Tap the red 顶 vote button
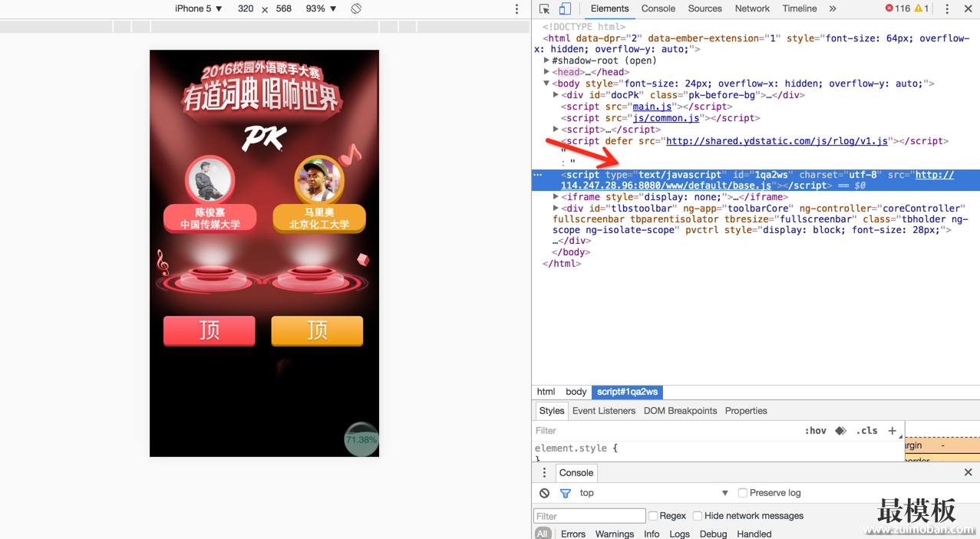Screen dimensions: 980x539 tap(210, 330)
